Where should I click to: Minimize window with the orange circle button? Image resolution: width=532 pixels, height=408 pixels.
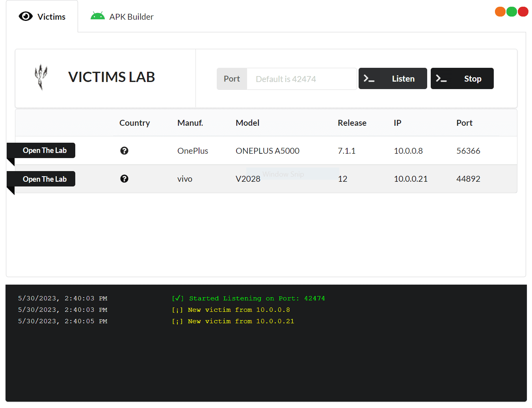(x=500, y=11)
